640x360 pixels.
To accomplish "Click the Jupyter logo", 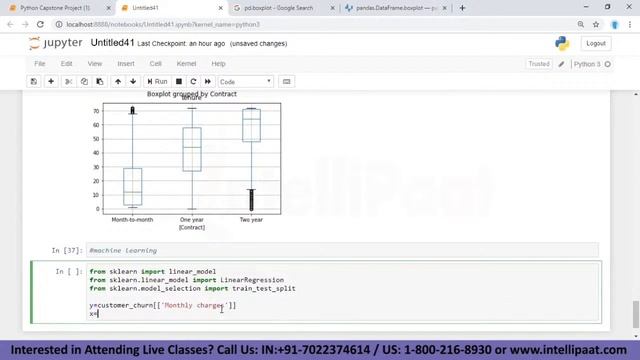I will click(x=56, y=43).
